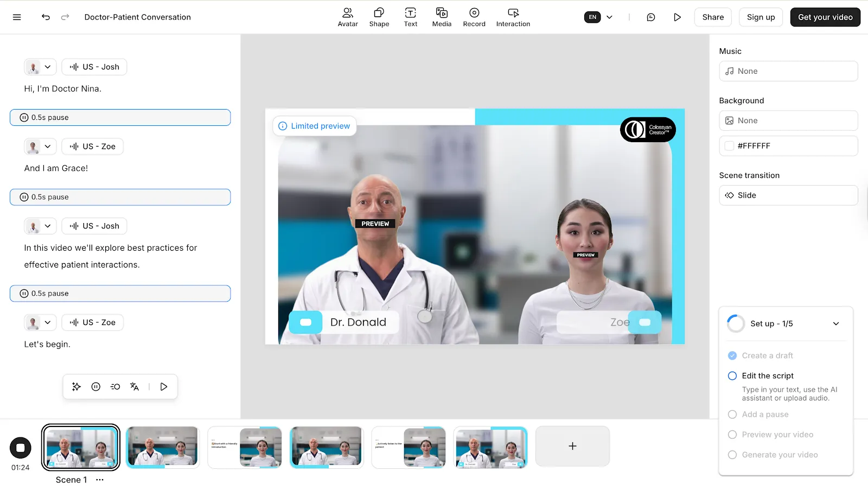Select the Shape tool

[379, 17]
